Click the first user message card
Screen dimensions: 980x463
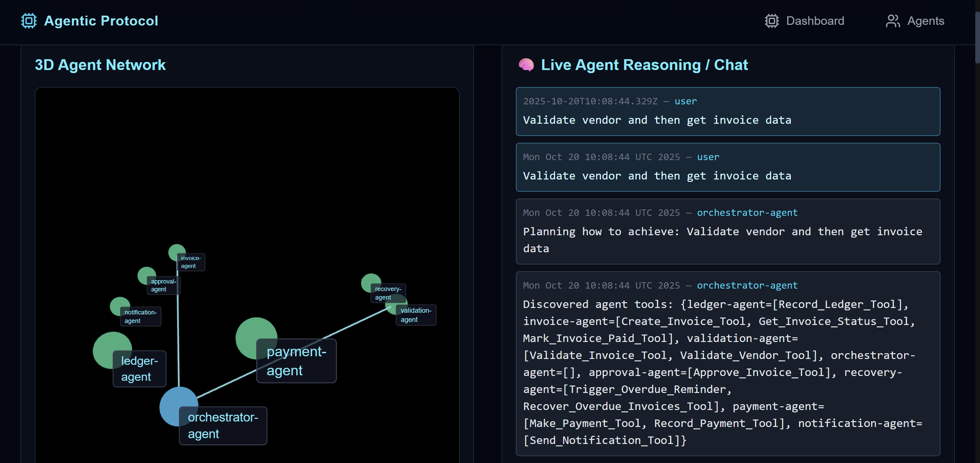point(728,112)
